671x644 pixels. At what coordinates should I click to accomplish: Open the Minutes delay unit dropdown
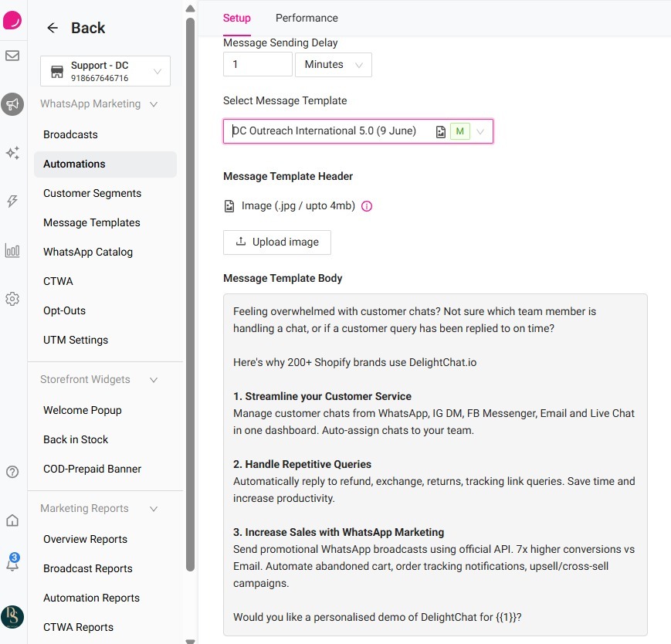point(334,65)
